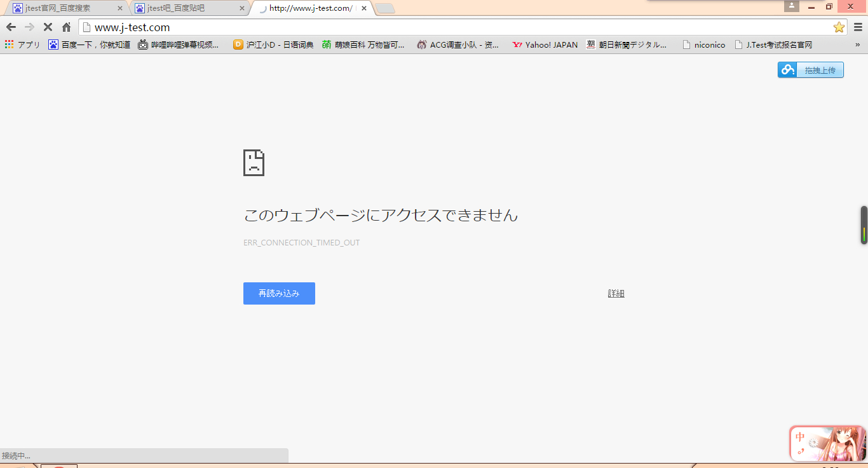868x468 pixels.
Task: Click the forward navigation arrow
Action: point(29,27)
